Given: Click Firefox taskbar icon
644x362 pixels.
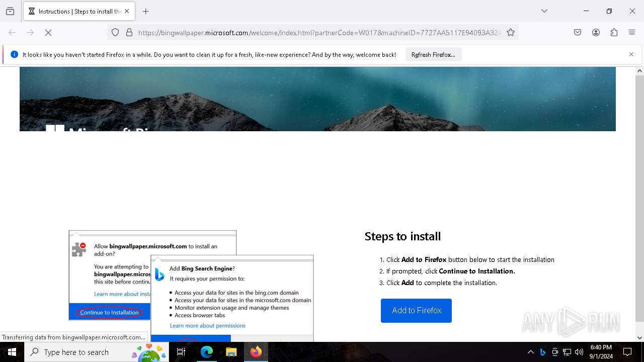Looking at the screenshot, I should 256,352.
